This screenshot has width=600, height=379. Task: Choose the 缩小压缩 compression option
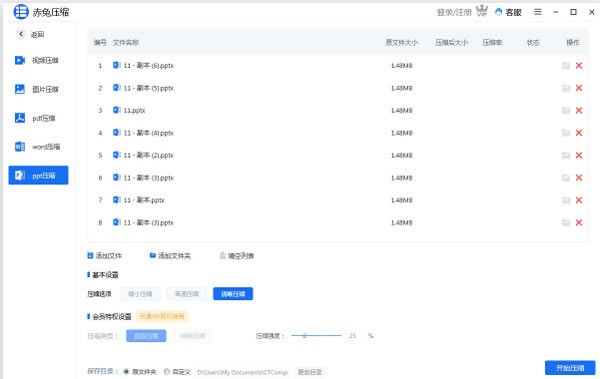[140, 294]
